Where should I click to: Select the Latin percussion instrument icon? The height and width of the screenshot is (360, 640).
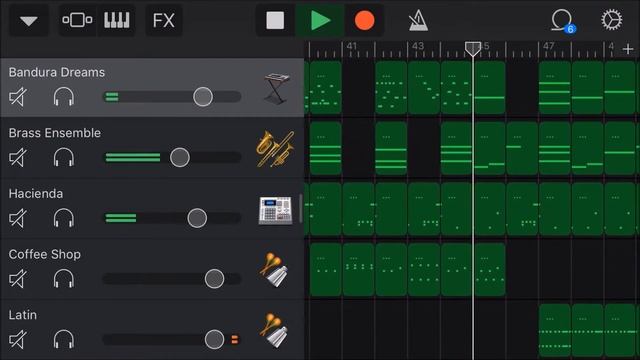coord(274,330)
